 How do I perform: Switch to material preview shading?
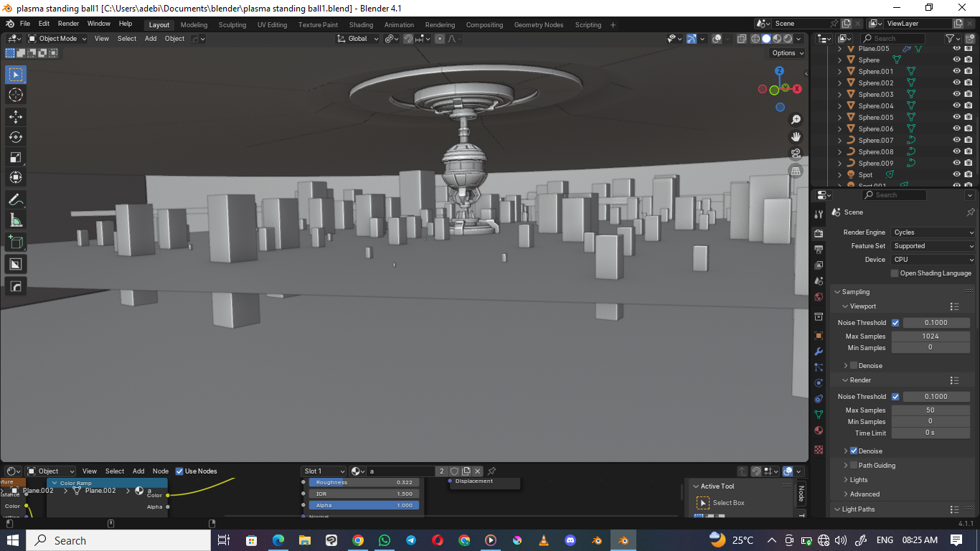(777, 39)
